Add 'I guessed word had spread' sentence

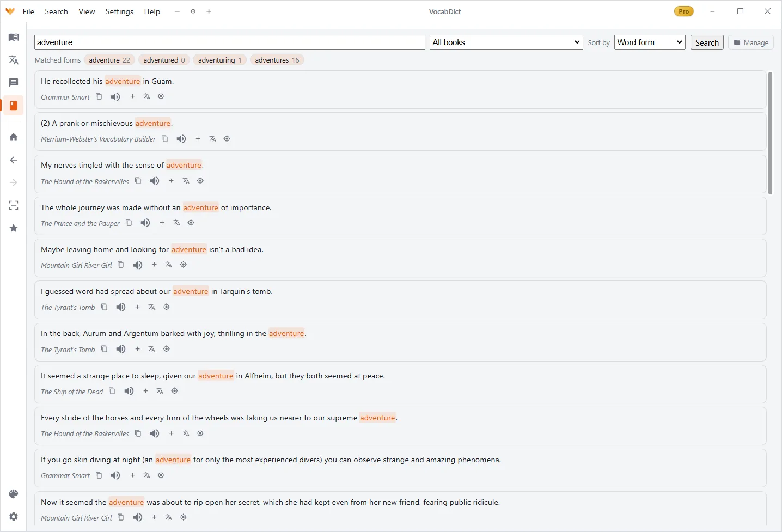click(x=137, y=307)
